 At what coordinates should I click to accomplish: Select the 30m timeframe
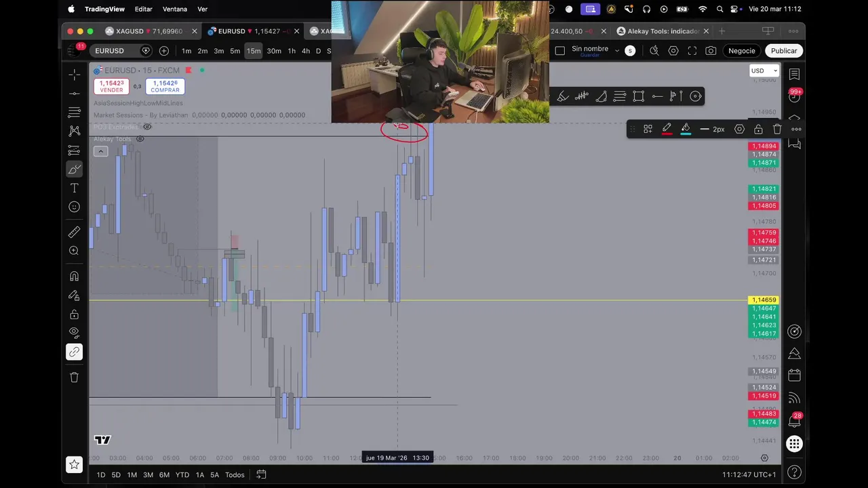tap(274, 51)
